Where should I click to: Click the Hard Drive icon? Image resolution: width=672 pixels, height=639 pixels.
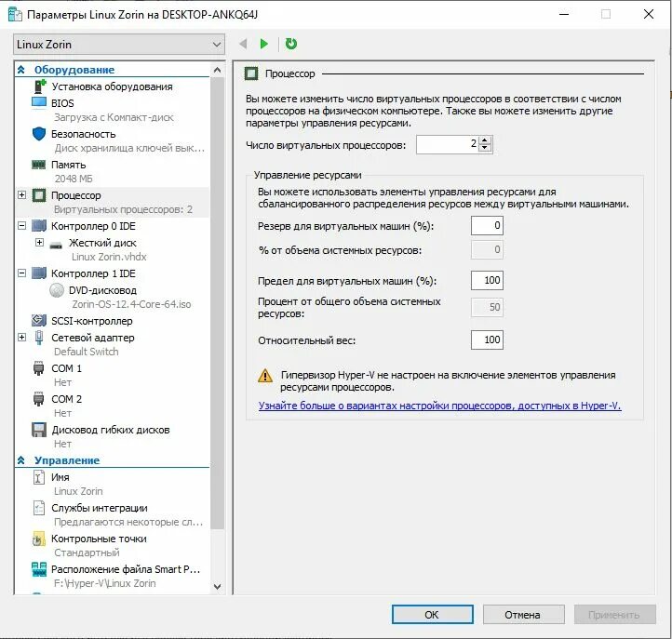coord(56,245)
